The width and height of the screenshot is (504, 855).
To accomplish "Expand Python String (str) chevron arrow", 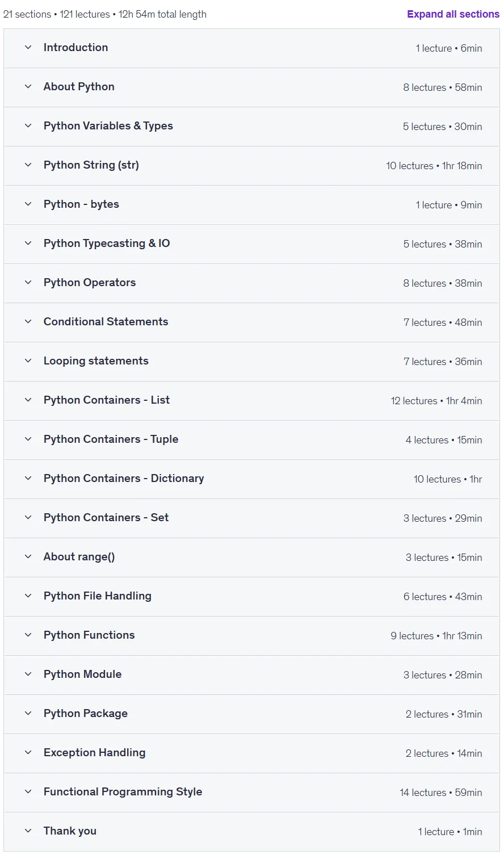I will click(28, 165).
